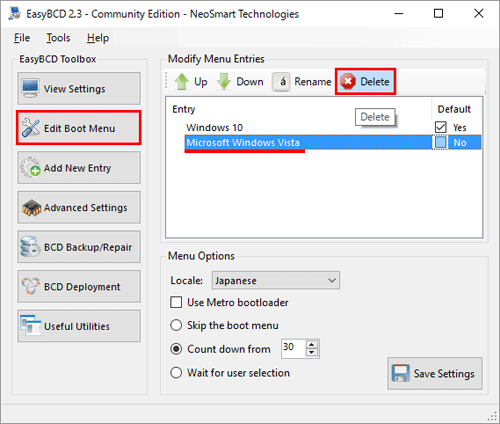Viewport: 500px width, 424px height.
Task: Open the View Settings section label
Action: pos(75,89)
